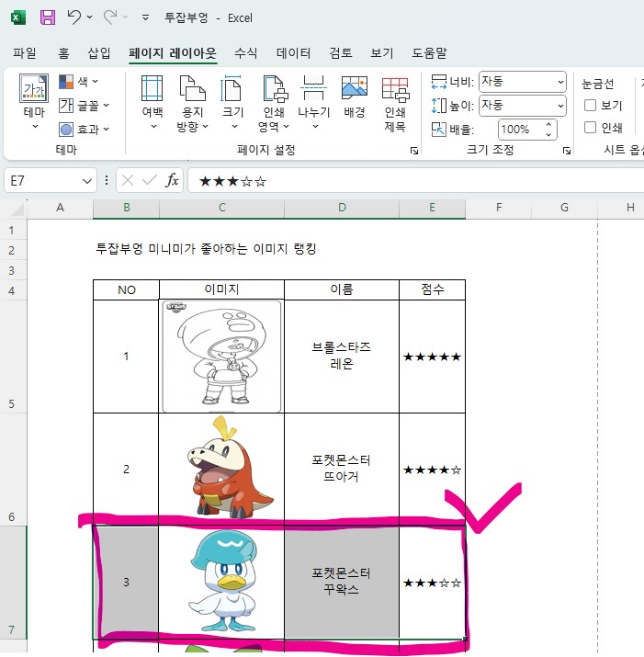The image size is (644, 657).
Task: Click the redo arrow icon
Action: pyautogui.click(x=110, y=17)
